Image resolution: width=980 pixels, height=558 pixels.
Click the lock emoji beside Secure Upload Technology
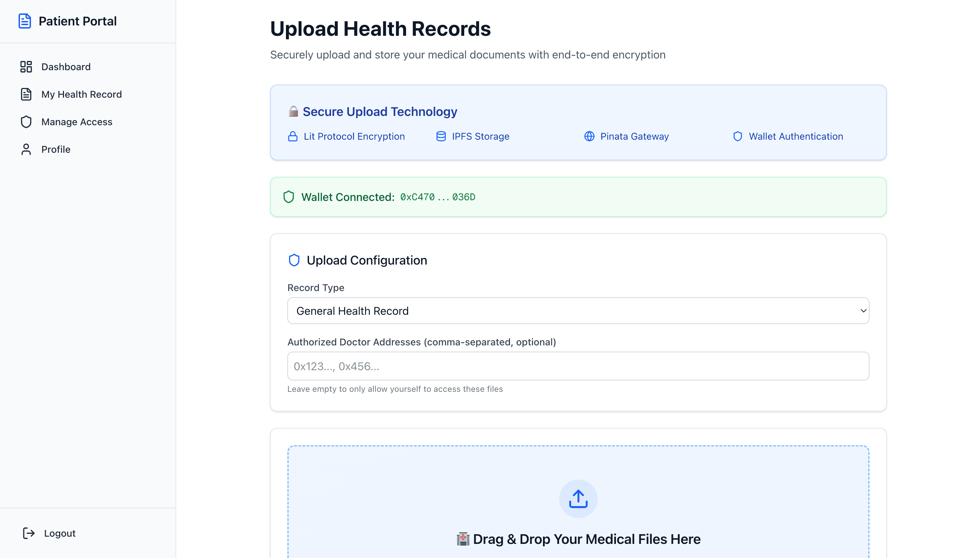point(293,111)
